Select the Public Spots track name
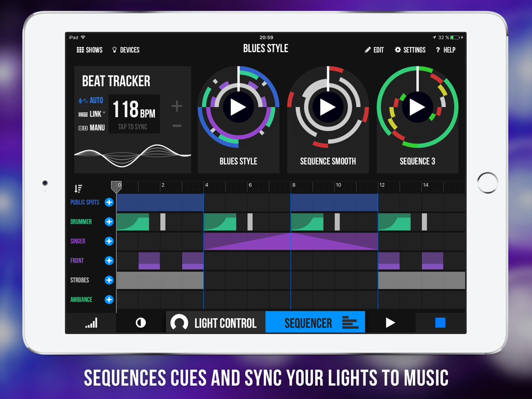Screen dimensions: 532x399 [x=85, y=202]
